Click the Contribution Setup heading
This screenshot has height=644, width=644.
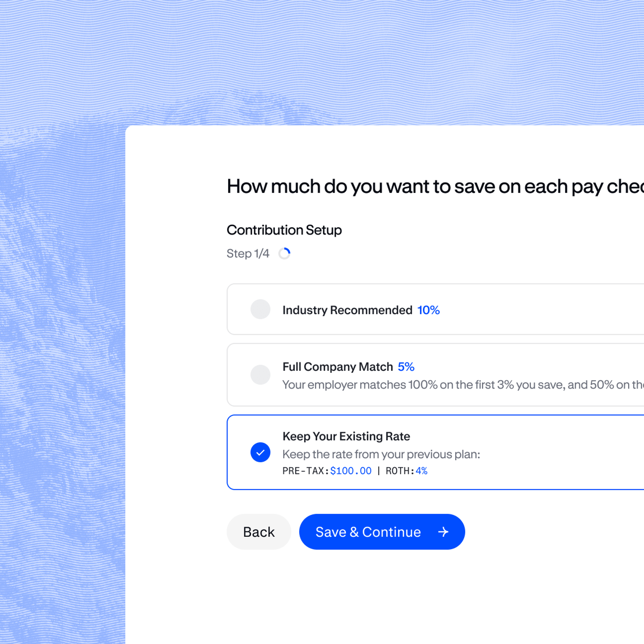pyautogui.click(x=284, y=230)
